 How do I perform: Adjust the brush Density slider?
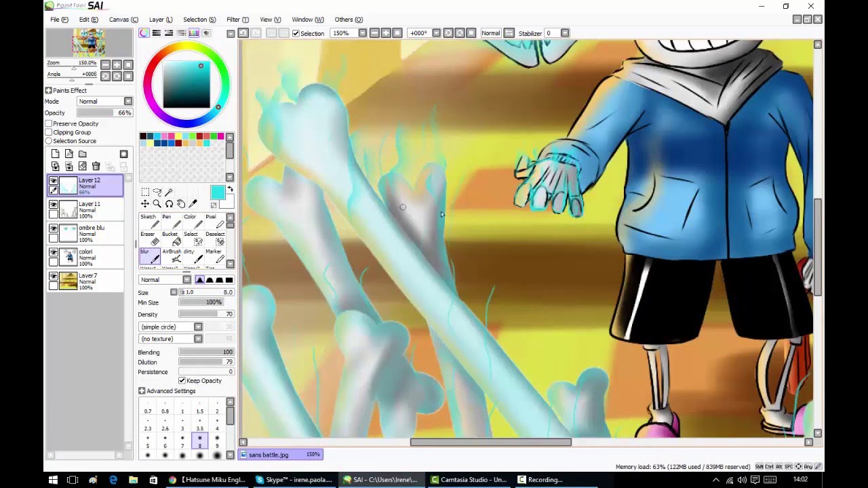pos(206,314)
